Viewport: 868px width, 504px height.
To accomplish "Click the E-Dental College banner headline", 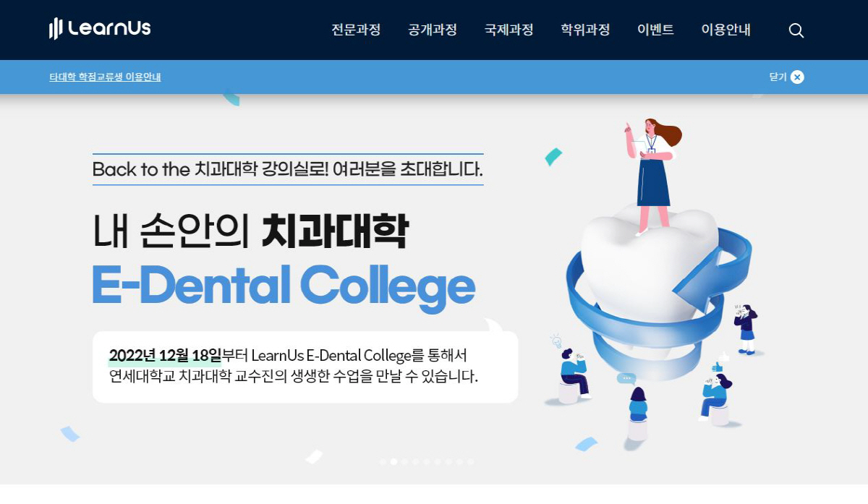I will click(284, 285).
